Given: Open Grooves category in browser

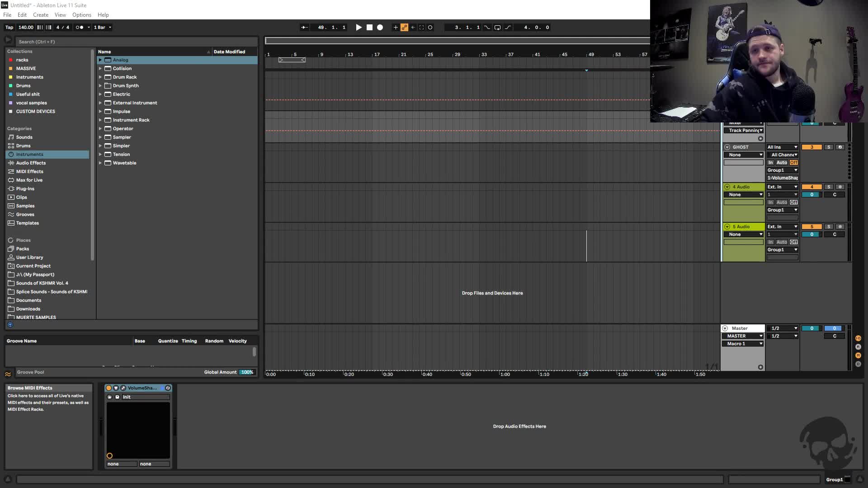Looking at the screenshot, I should pyautogui.click(x=25, y=214).
